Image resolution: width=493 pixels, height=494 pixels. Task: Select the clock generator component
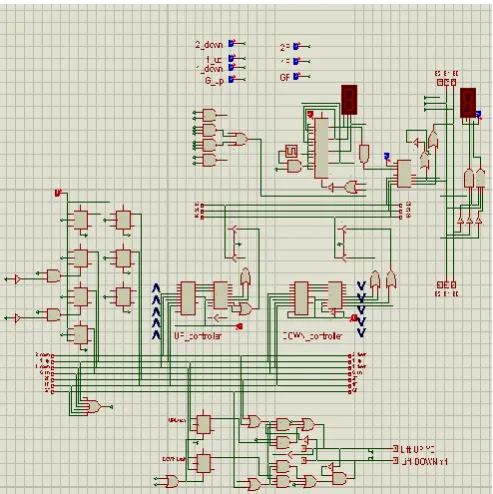coord(291,151)
